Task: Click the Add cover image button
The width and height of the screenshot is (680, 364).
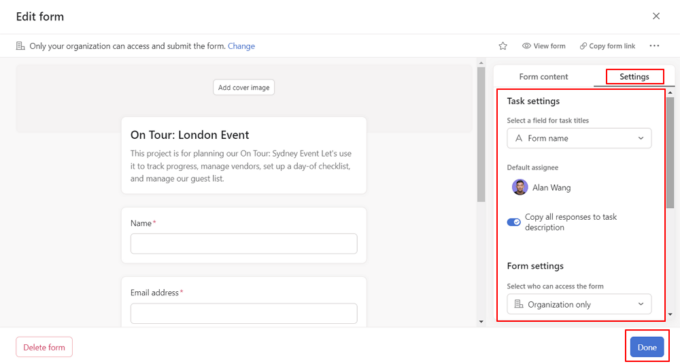Action: click(x=244, y=87)
